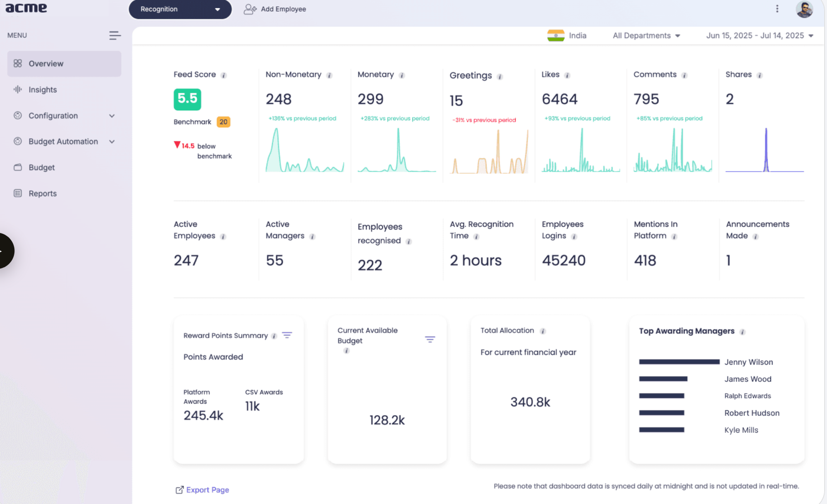This screenshot has width=827, height=504.
Task: Open the Configuration sidebar item
Action: click(x=64, y=116)
